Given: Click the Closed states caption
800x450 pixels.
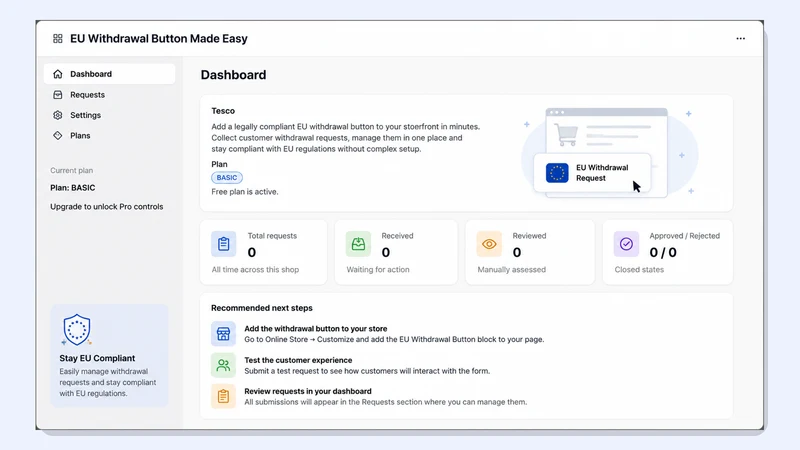Looking at the screenshot, I should tap(639, 269).
